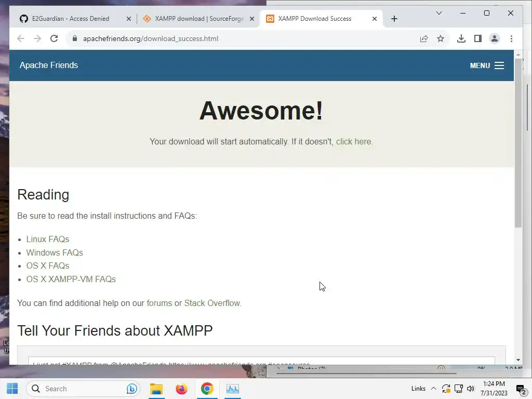
Task: Open Chrome downloads tray icon
Action: (x=461, y=38)
